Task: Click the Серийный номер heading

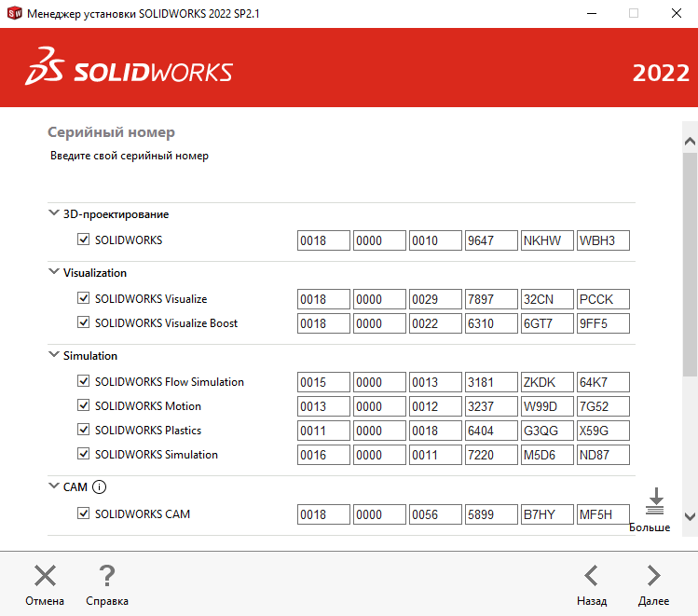Action: click(111, 132)
